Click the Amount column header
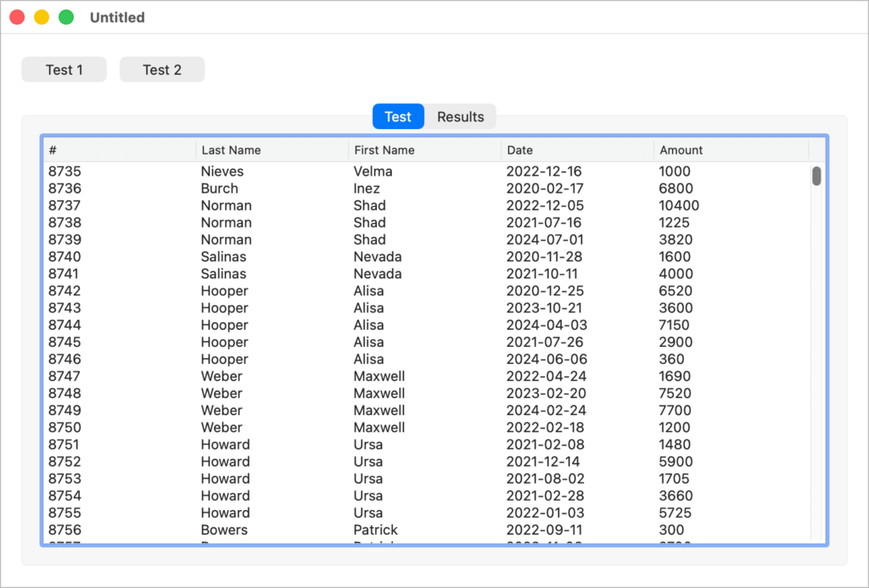869x588 pixels. coord(730,150)
